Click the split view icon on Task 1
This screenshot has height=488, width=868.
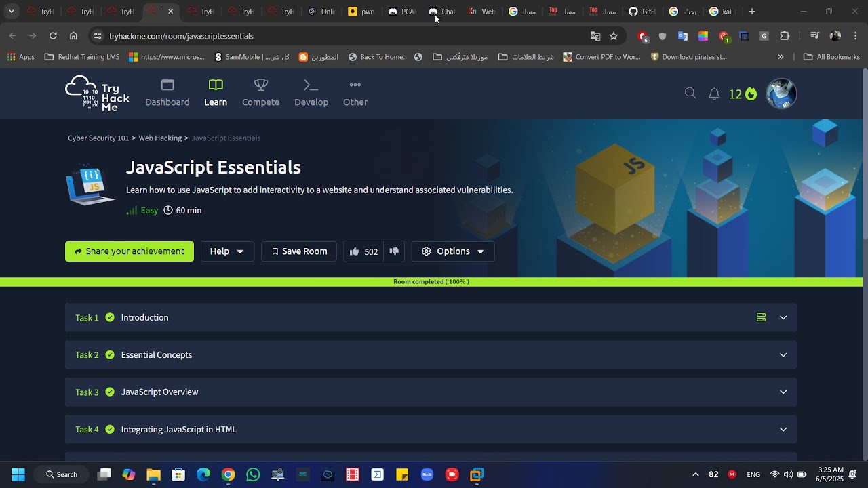point(762,318)
